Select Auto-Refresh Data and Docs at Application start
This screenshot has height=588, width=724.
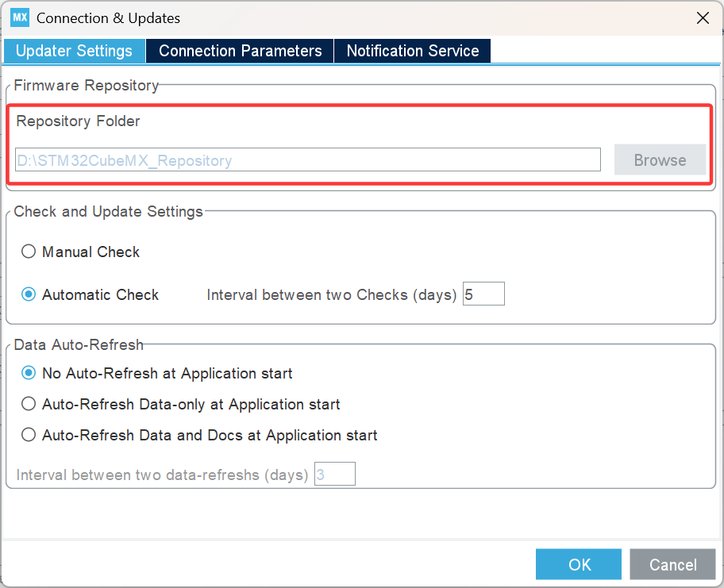click(x=29, y=435)
